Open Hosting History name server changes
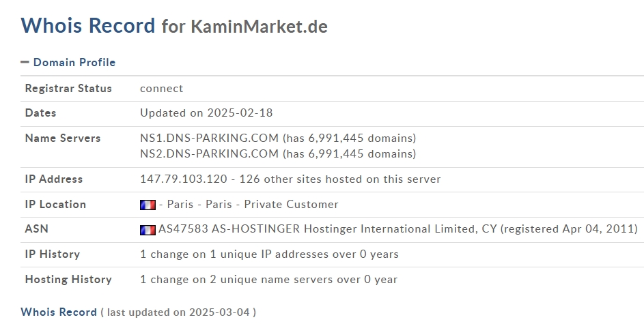The image size is (644, 324). coord(268,280)
